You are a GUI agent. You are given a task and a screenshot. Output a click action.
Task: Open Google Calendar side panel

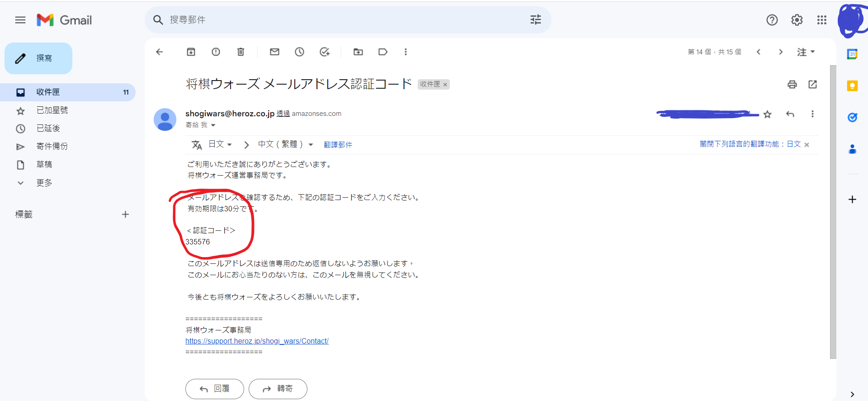[x=852, y=54]
